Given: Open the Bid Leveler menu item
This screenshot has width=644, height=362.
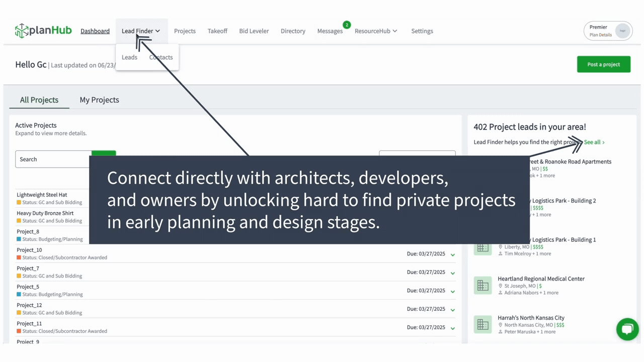Looking at the screenshot, I should pyautogui.click(x=254, y=31).
